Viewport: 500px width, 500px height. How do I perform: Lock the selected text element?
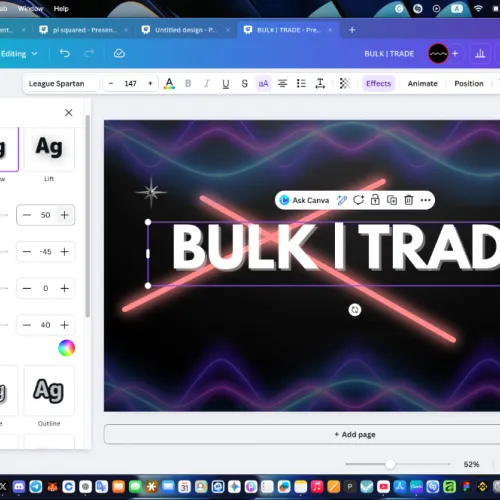(x=375, y=200)
